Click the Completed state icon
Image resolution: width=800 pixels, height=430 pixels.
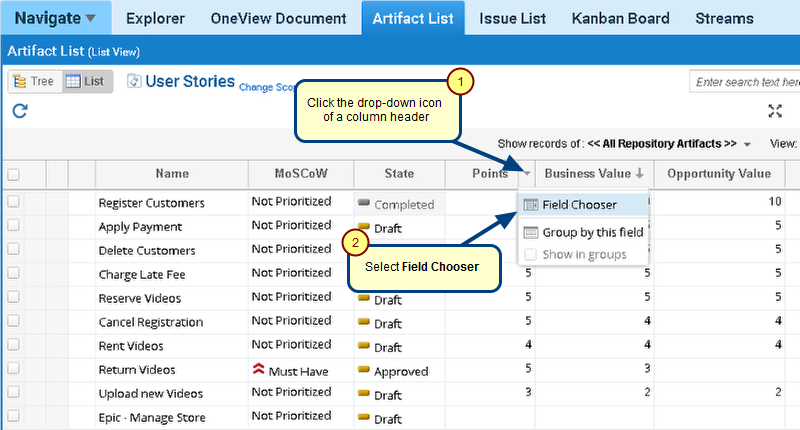pyautogui.click(x=364, y=204)
